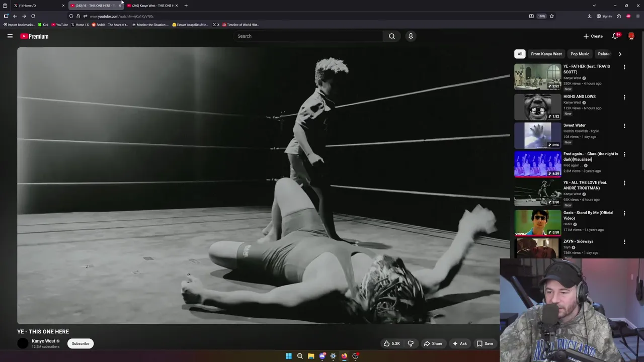The image size is (644, 362).
Task: Open HIGHS AND LOWS video thumbnail
Action: (x=537, y=107)
